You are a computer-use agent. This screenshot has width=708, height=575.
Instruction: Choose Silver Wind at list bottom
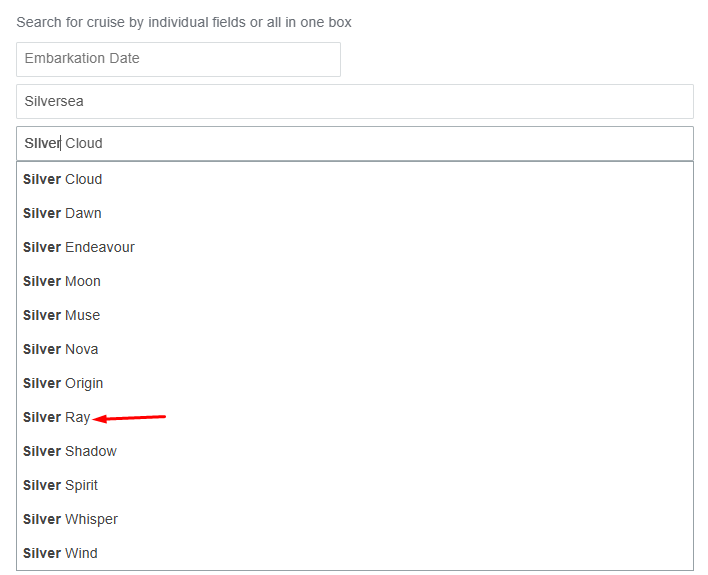(x=355, y=553)
